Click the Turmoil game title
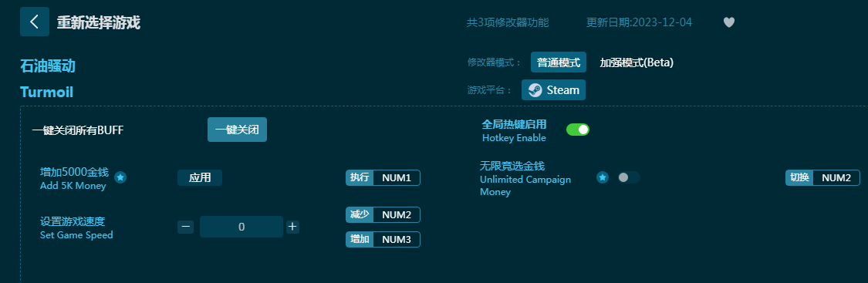The height and width of the screenshot is (283, 868). point(46,92)
